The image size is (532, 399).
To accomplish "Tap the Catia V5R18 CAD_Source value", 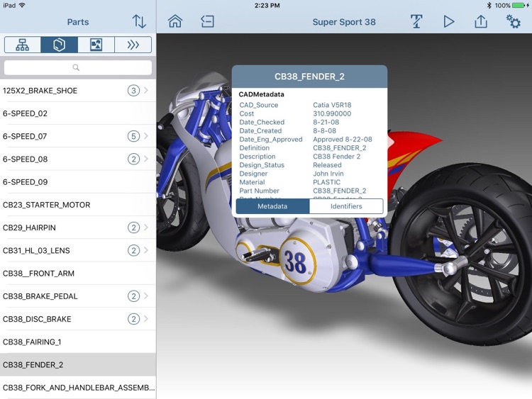I will coord(332,105).
